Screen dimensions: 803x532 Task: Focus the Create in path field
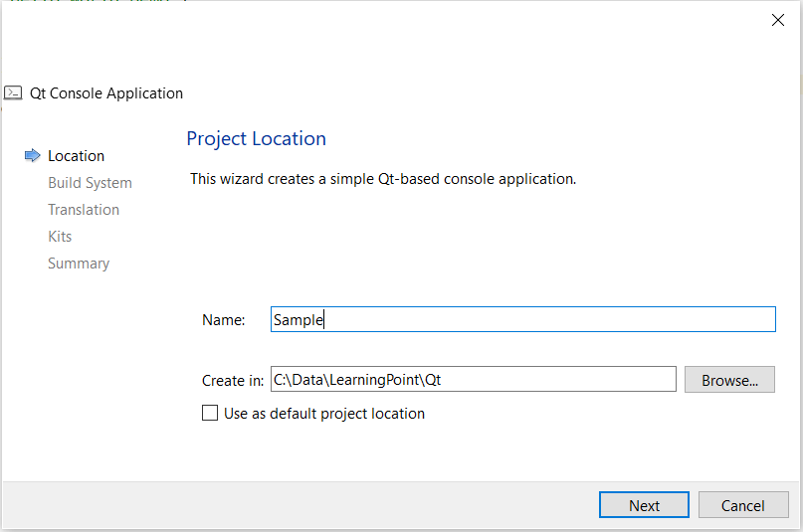(473, 379)
